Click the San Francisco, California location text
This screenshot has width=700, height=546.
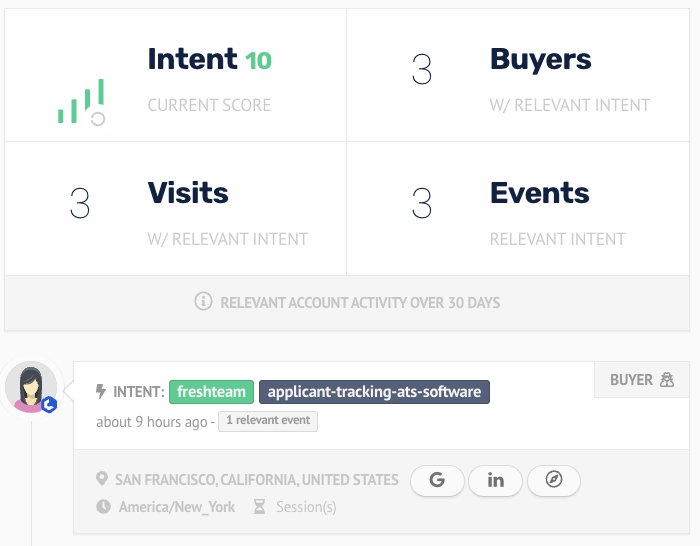257,480
